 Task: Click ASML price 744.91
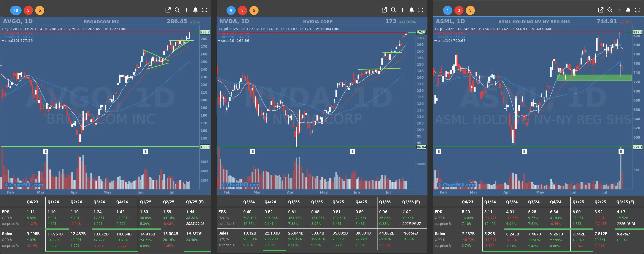[607, 21]
